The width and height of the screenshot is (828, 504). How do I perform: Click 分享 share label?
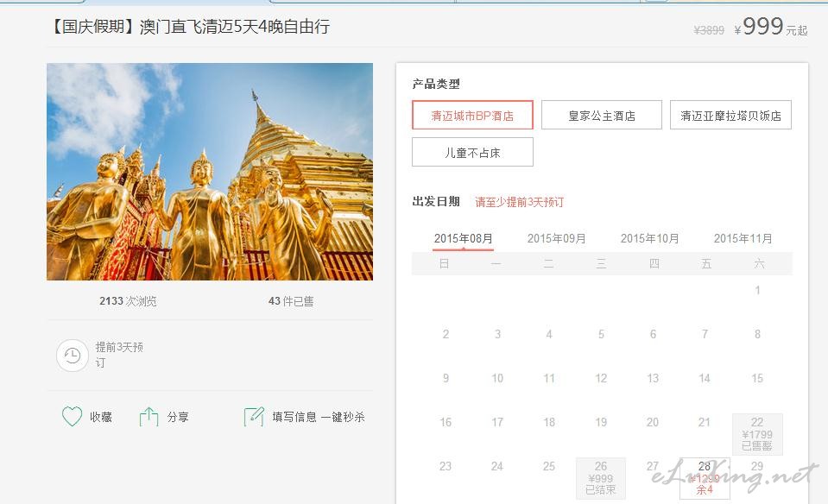coord(178,417)
